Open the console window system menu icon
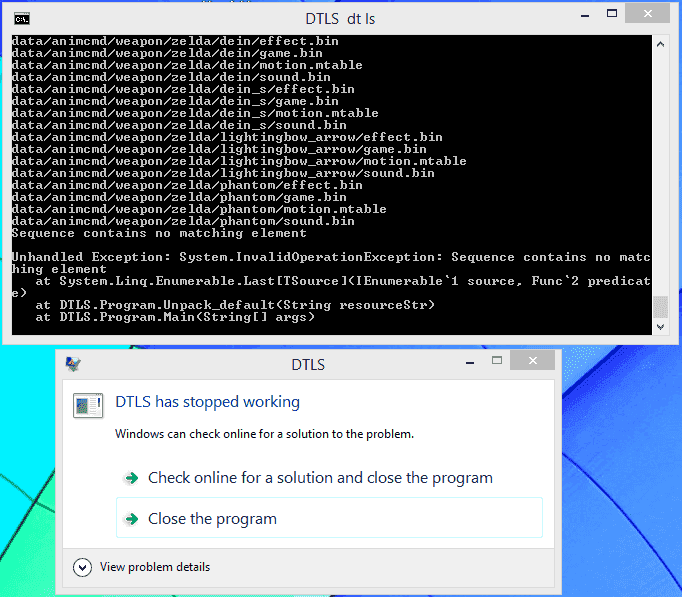682x597 pixels. 22,19
